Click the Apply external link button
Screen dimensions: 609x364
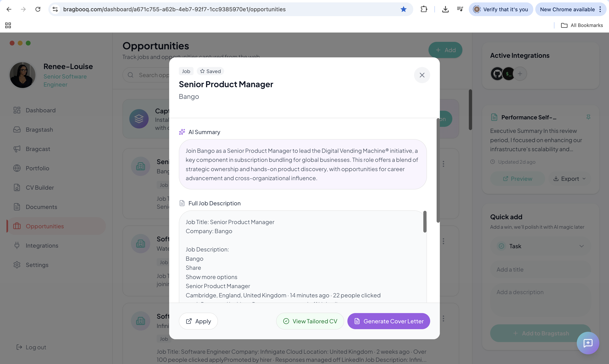point(198,321)
